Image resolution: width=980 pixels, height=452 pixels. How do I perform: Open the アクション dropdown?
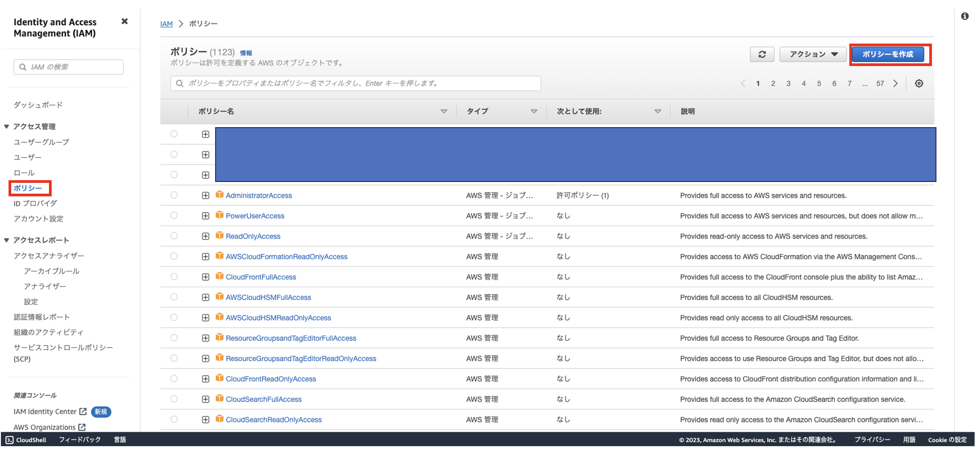click(813, 54)
